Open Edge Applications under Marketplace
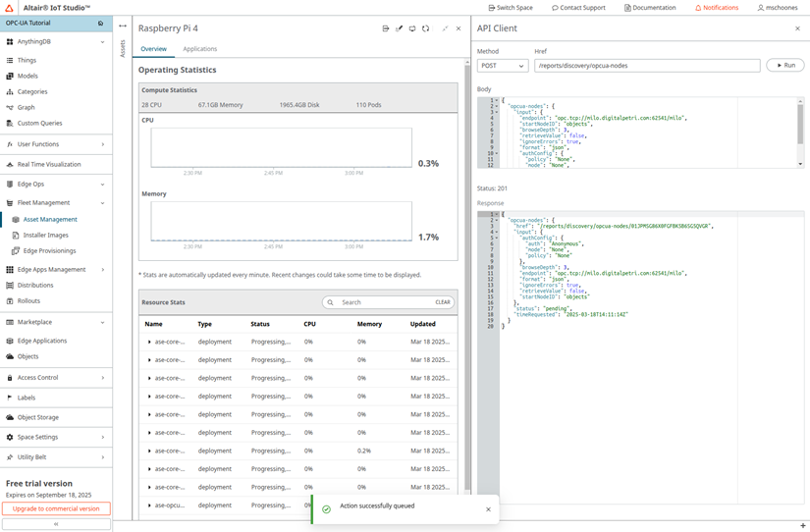The width and height of the screenshot is (810, 532). [x=42, y=341]
